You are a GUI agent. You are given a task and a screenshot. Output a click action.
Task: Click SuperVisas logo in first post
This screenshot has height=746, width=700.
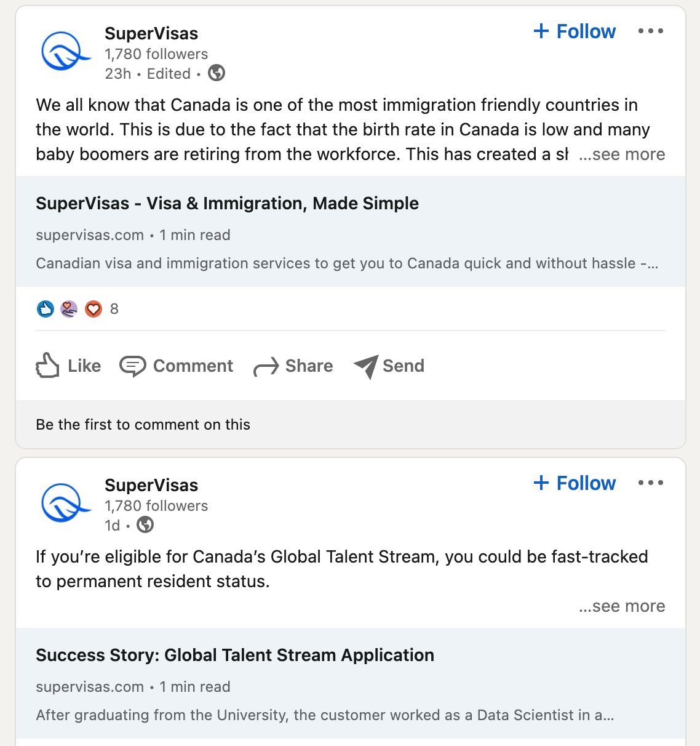pos(65,52)
